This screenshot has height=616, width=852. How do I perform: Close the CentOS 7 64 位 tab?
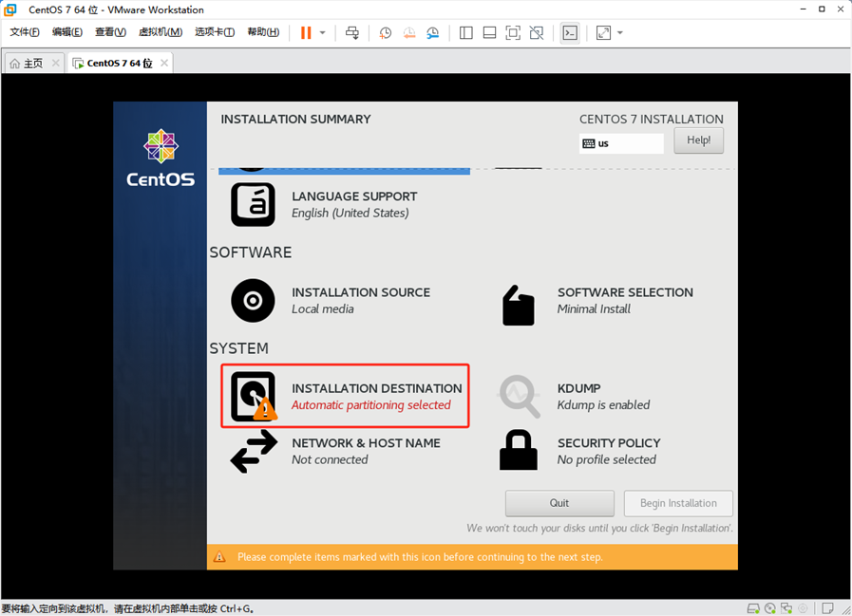click(164, 63)
